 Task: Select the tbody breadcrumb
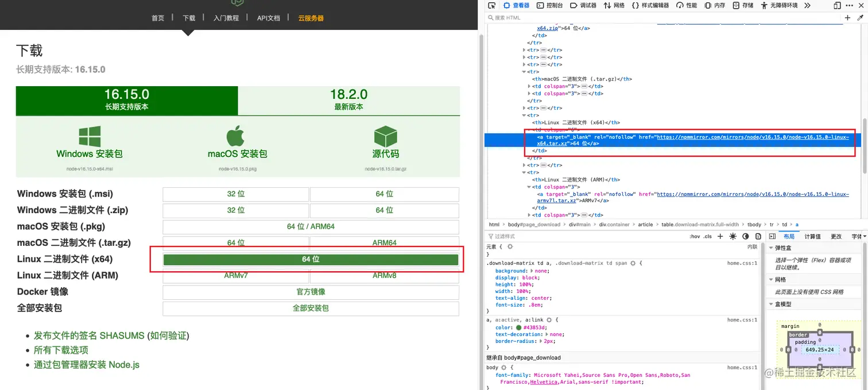[x=754, y=225]
